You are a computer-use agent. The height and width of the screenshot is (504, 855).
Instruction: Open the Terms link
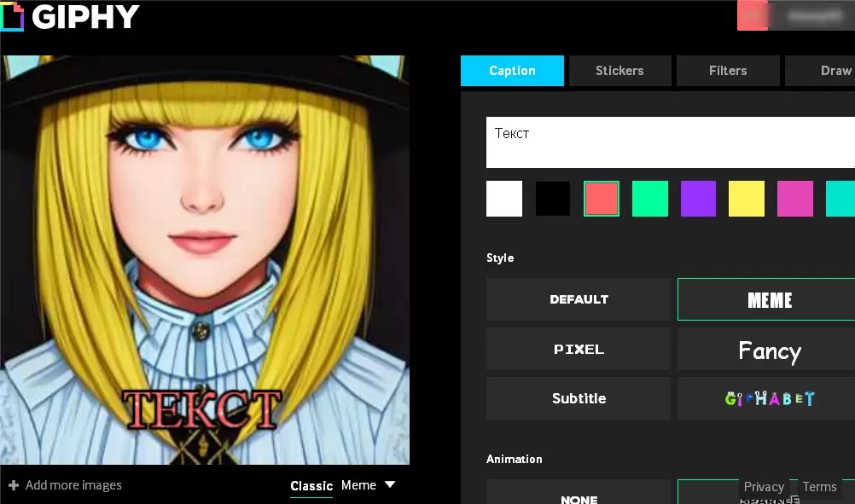[819, 487]
